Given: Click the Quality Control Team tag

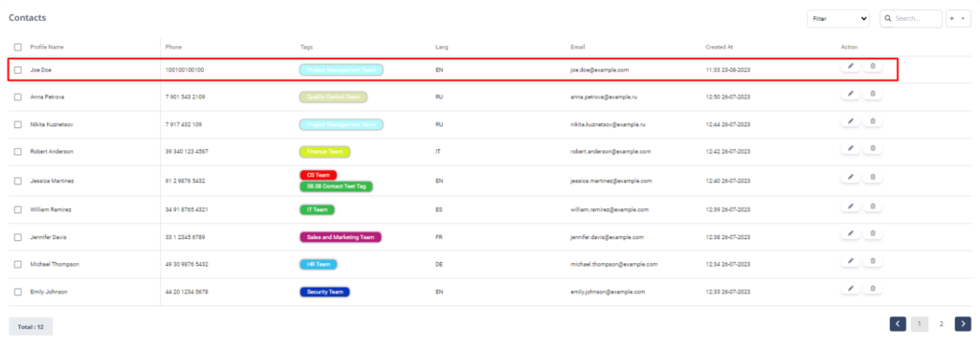Looking at the screenshot, I should point(333,98).
